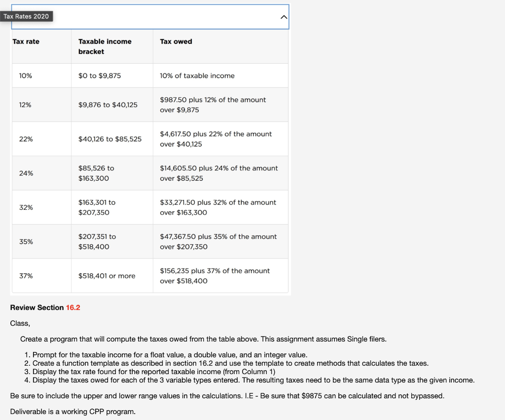Click the 'Create a program that will compute' sentence

click(x=203, y=339)
